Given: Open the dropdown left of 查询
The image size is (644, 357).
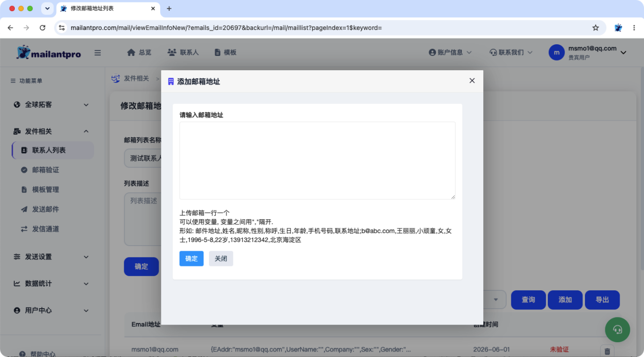Looking at the screenshot, I should coord(494,300).
